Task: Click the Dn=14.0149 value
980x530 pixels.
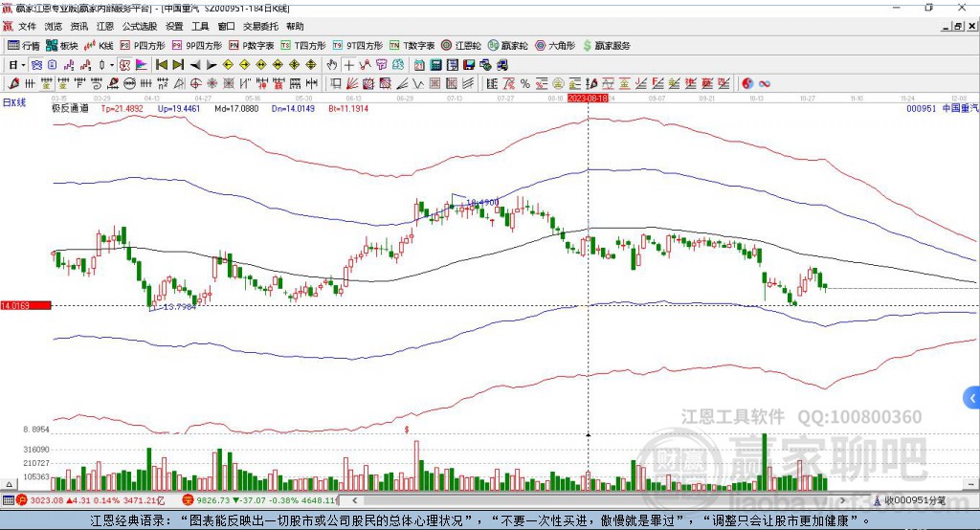Action: pyautogui.click(x=293, y=108)
